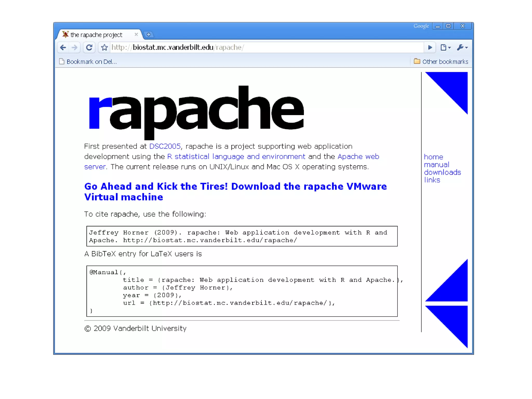Click the browser back arrow button

pos(63,48)
